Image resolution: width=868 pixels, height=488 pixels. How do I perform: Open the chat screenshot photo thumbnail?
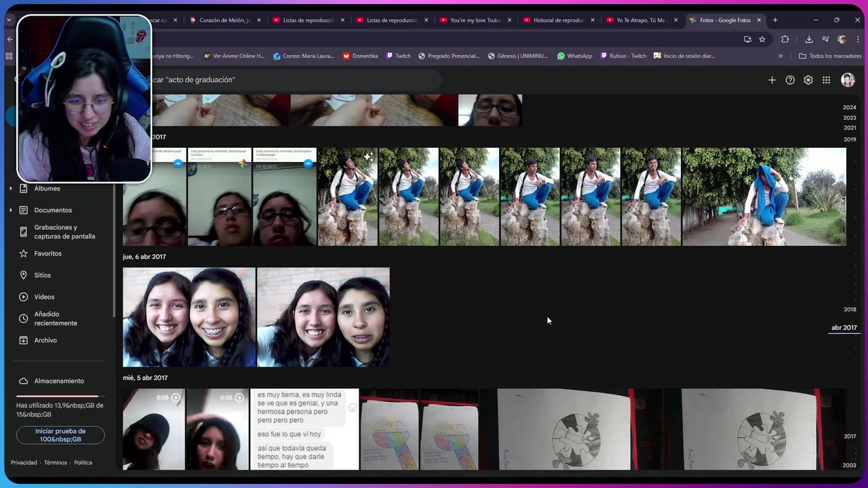tap(304, 429)
